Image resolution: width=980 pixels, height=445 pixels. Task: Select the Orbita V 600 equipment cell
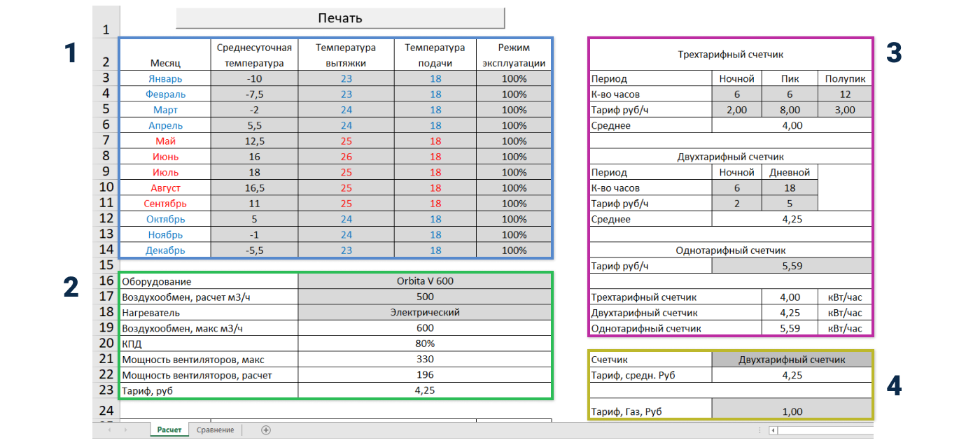[x=425, y=281]
